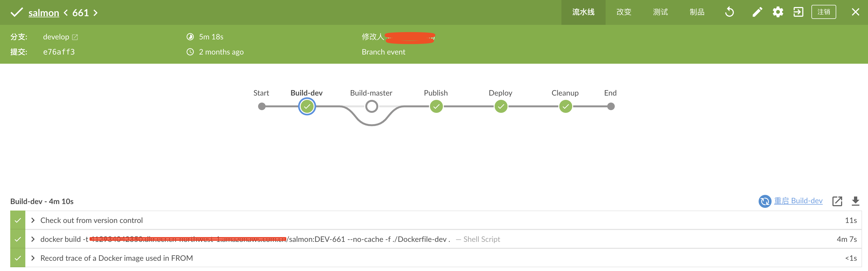Open the salmon pipeline link
This screenshot has width=868, height=271.
44,13
